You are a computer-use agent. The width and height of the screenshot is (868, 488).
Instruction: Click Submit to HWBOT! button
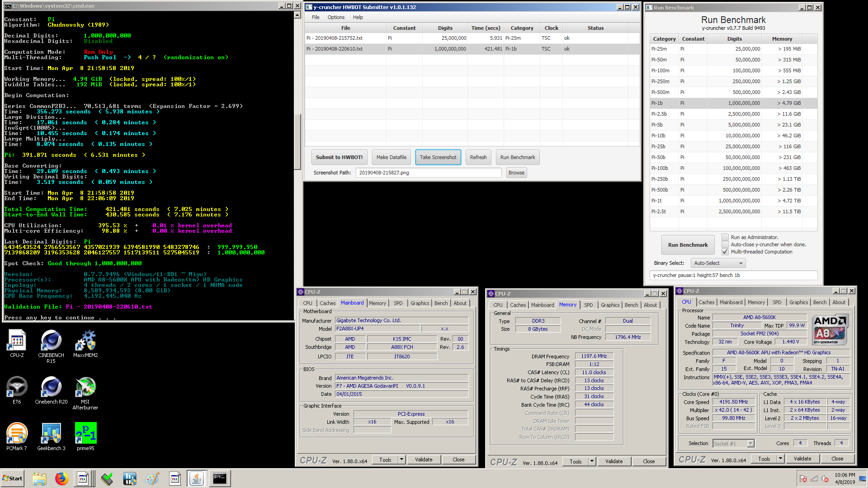[339, 157]
